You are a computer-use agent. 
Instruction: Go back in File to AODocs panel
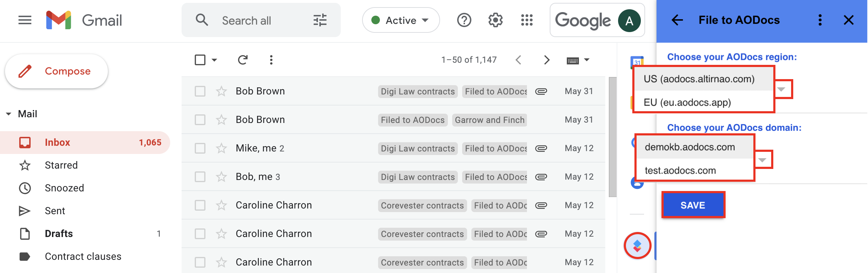click(x=677, y=20)
